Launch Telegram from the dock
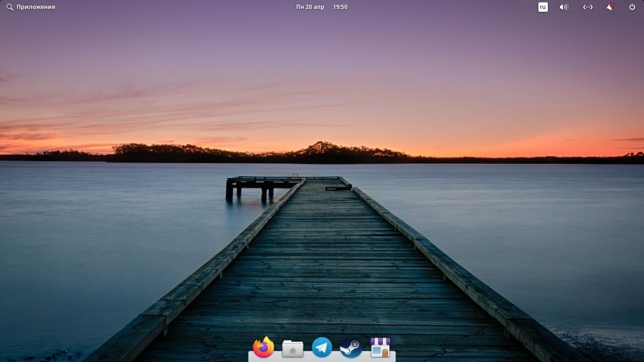The width and height of the screenshot is (644, 362). click(x=322, y=347)
